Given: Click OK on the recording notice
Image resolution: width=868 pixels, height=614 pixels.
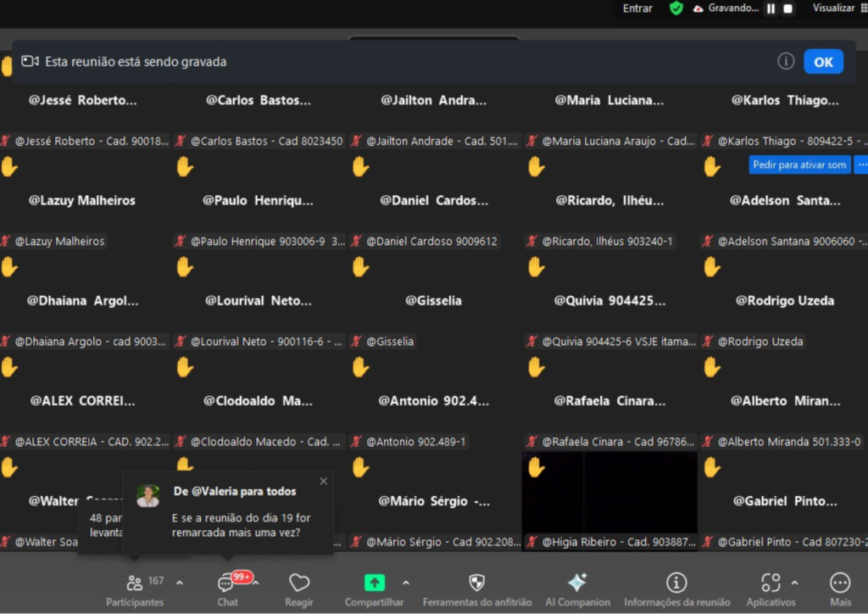Looking at the screenshot, I should [823, 62].
